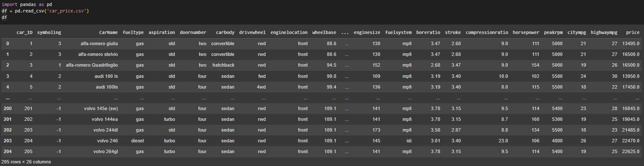Click the '205 rows × 26 columns' summary
The width and height of the screenshot is (644, 166).
pyautogui.click(x=26, y=162)
